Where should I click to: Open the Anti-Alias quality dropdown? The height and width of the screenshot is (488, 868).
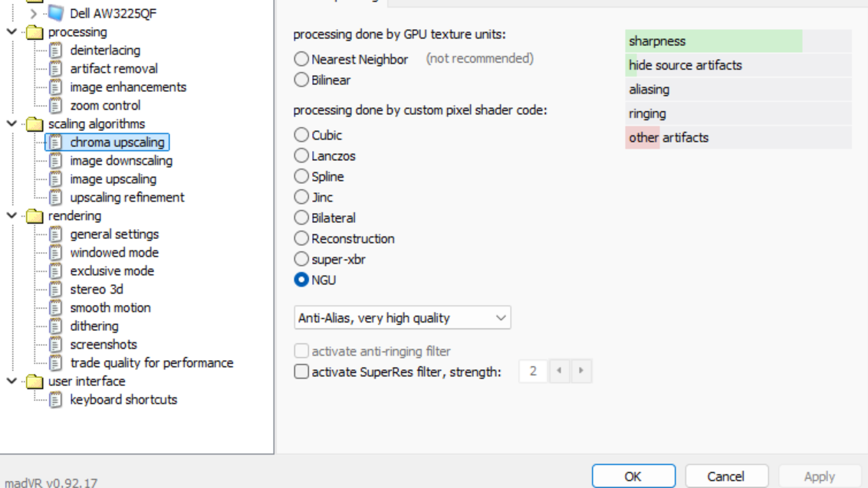coord(403,318)
